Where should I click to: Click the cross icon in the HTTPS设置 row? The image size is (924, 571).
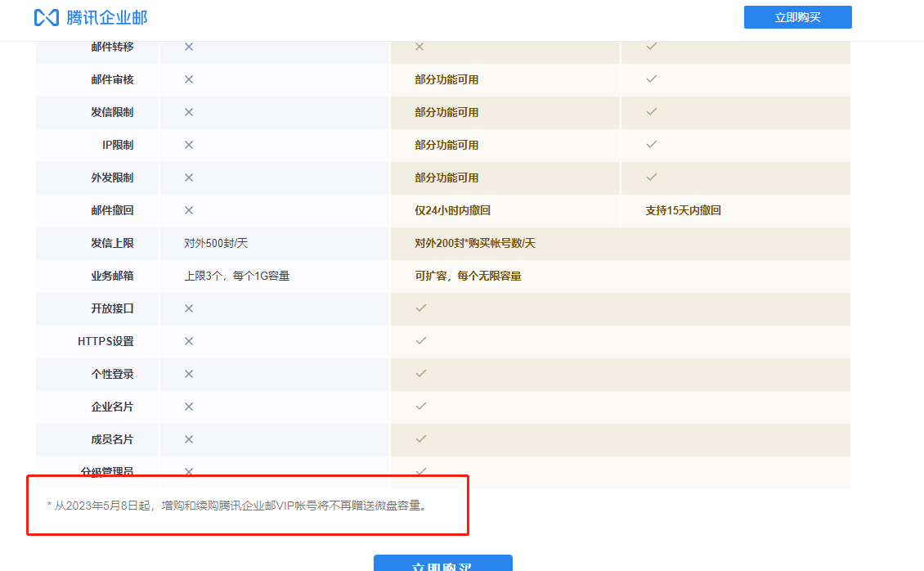tap(189, 341)
